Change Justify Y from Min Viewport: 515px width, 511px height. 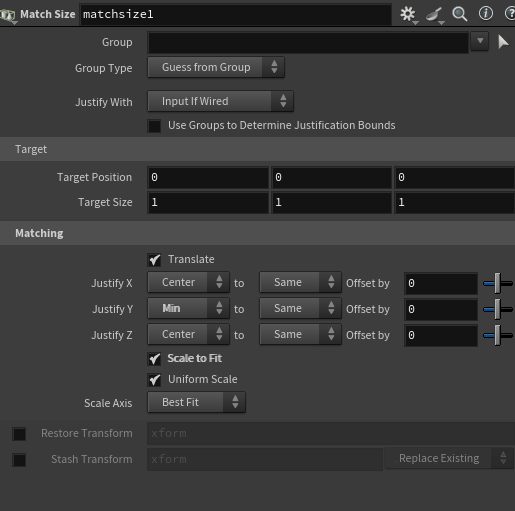tap(188, 308)
